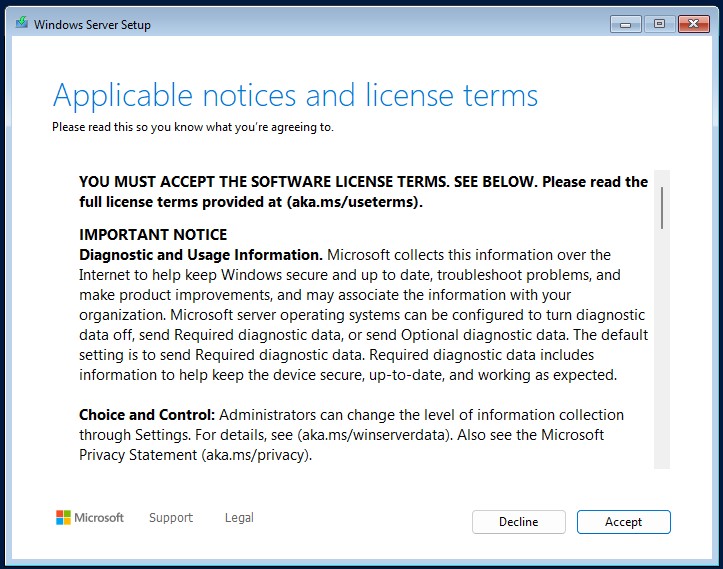Click the '(aka.ms/winserverdata)' text
This screenshot has width=723, height=569.
pos(375,435)
